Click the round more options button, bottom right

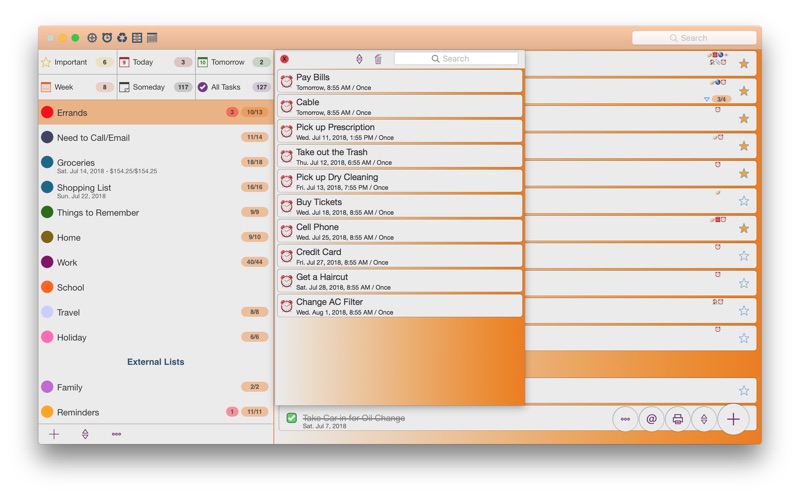tap(625, 419)
